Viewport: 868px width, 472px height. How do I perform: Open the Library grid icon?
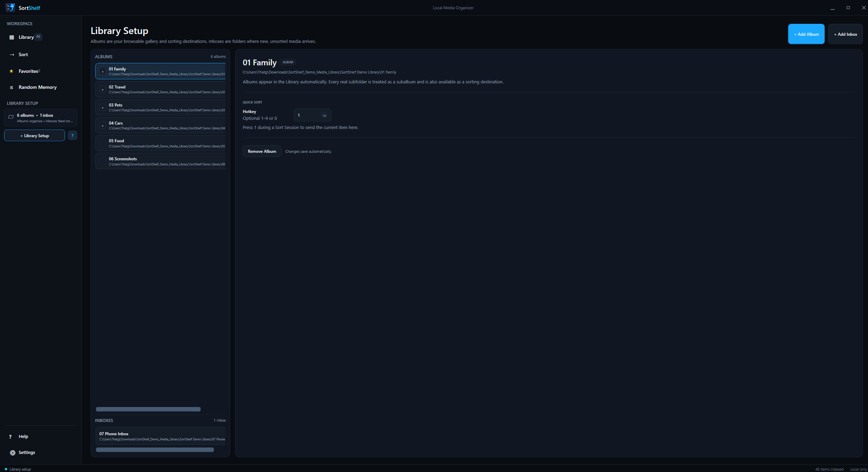pyautogui.click(x=12, y=37)
